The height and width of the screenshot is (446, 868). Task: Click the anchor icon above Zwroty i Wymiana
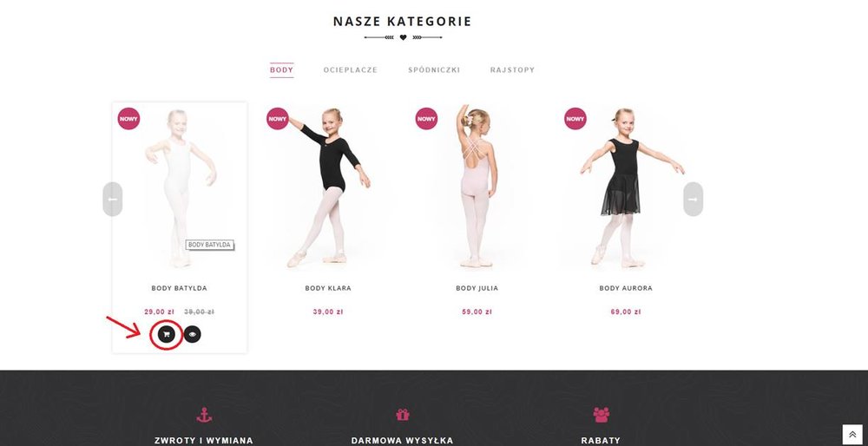204,415
